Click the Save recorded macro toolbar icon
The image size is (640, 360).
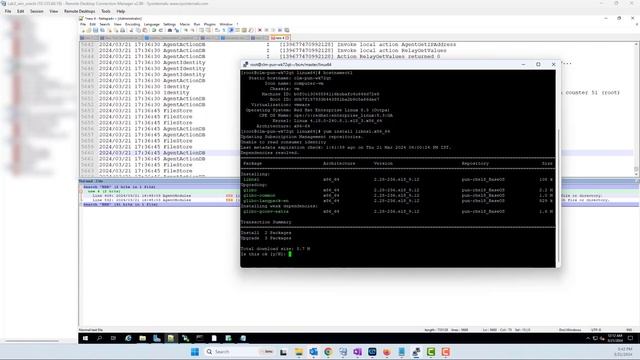287,30
